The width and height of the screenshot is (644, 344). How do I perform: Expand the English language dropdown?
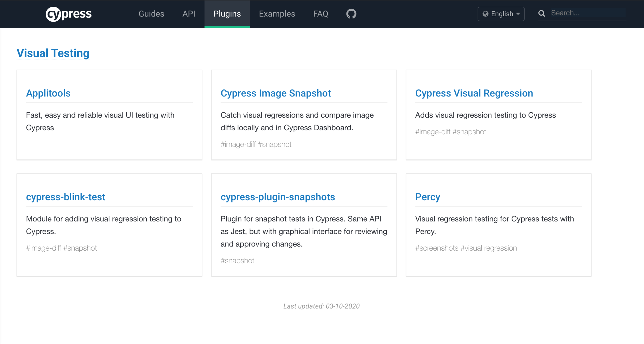click(501, 14)
